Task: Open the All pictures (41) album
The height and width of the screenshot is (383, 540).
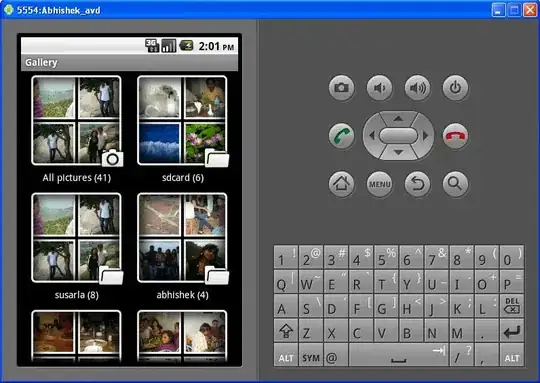Action: 76,120
